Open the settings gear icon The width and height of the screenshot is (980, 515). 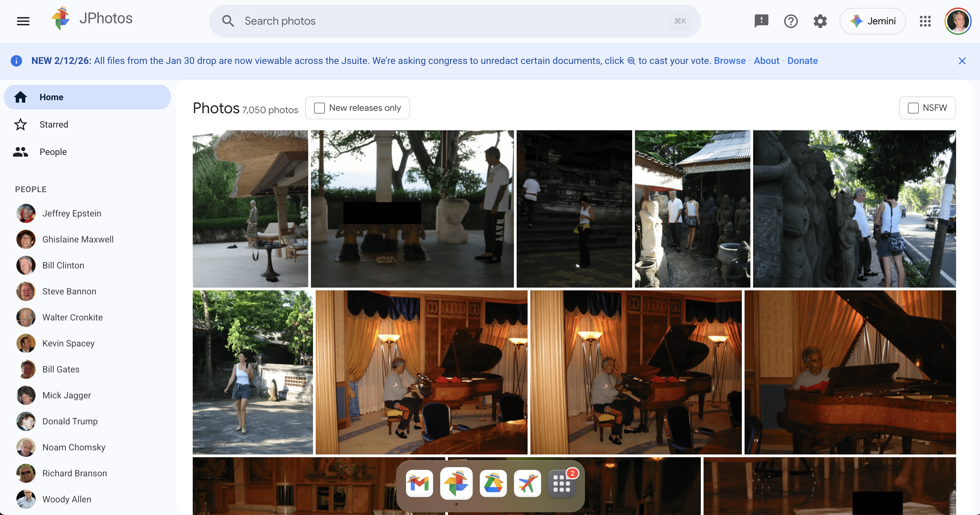coord(820,21)
